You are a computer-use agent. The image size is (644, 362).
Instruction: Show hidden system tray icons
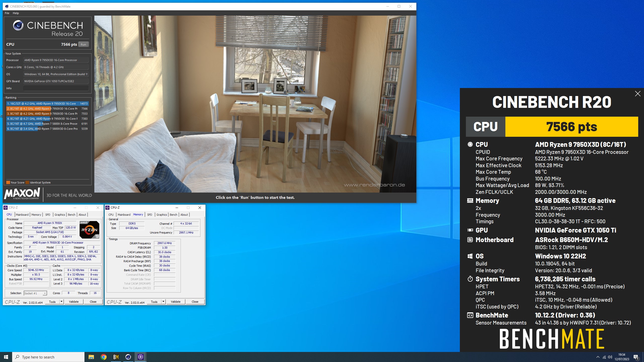[598, 357]
